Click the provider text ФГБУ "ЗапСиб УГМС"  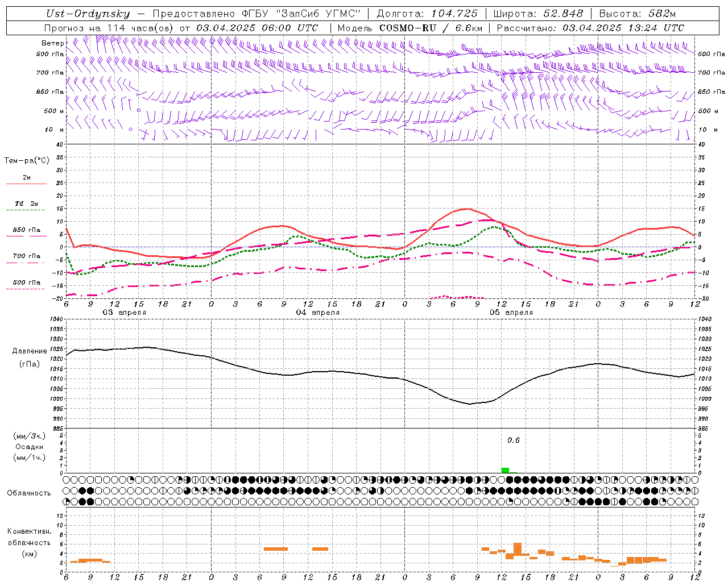pos(300,14)
